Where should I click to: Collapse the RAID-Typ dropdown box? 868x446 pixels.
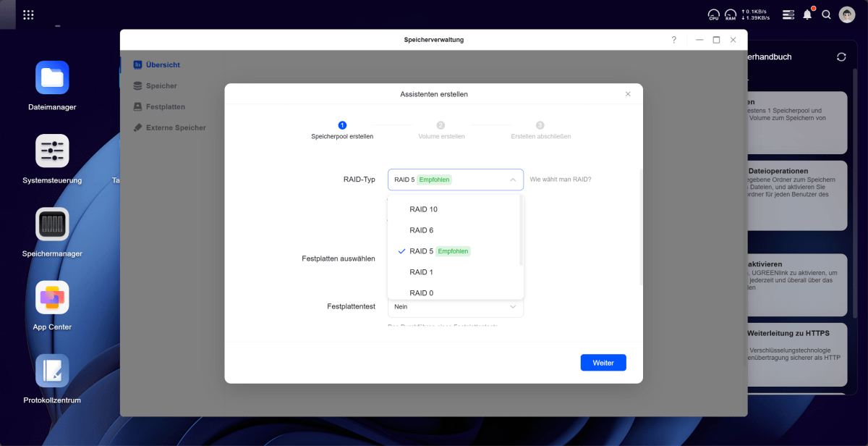(x=456, y=180)
